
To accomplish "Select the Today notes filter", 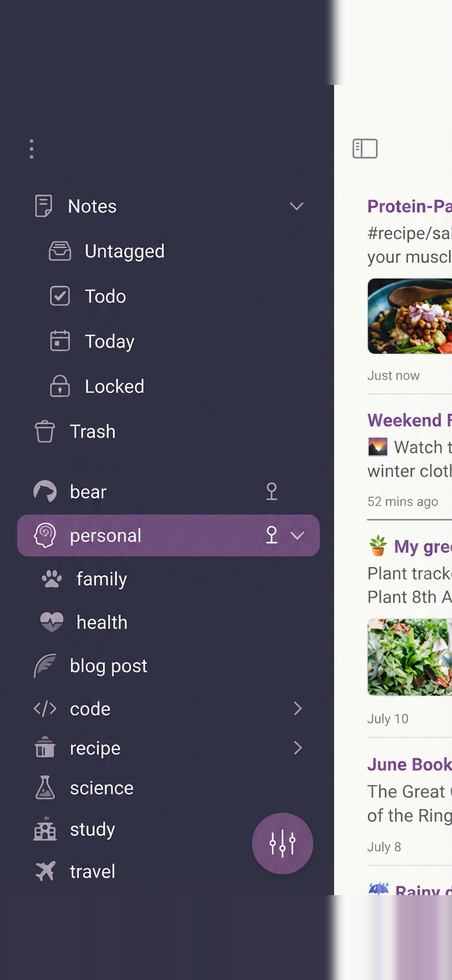I will [x=109, y=341].
